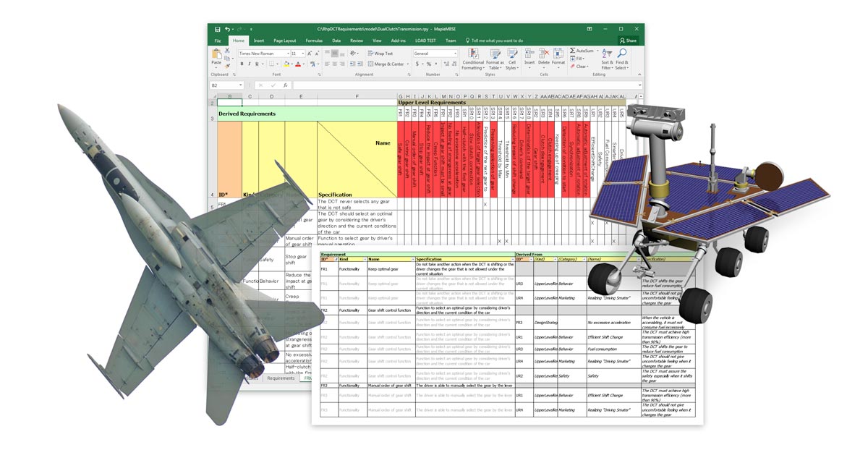Click the Merge & Center button
Image resolution: width=868 pixels, height=450 pixels.
[388, 64]
